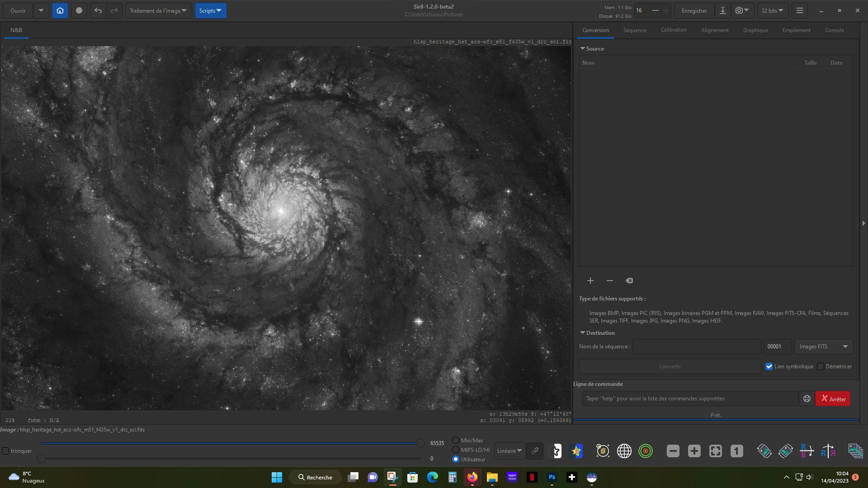Viewport: 868px width, 488px height.
Task: Click the Nom de la séquence field
Action: point(697,347)
